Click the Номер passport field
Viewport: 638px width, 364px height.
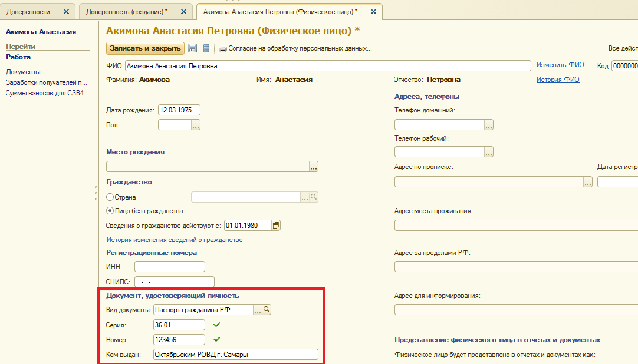pyautogui.click(x=179, y=340)
